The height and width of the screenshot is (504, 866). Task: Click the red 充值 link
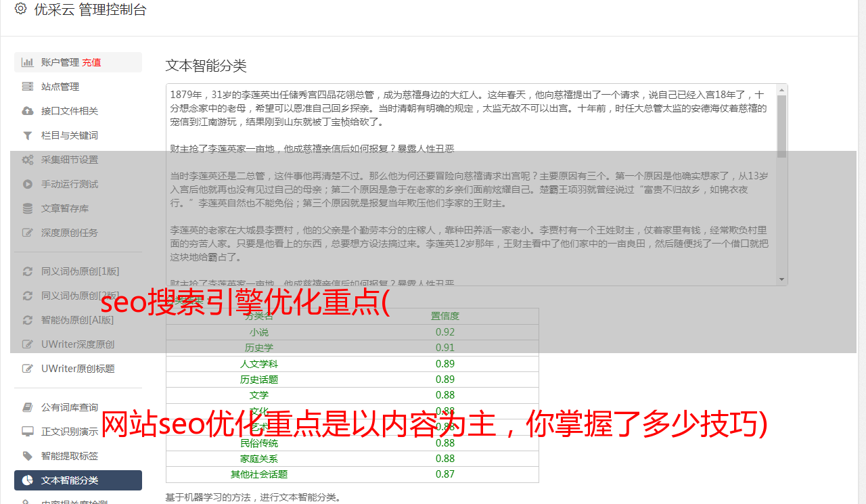[91, 62]
